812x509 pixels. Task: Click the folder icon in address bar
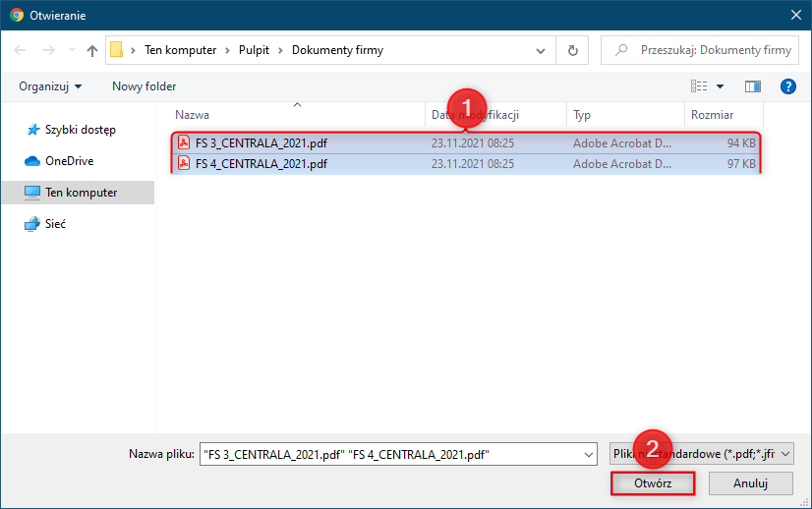(x=117, y=50)
